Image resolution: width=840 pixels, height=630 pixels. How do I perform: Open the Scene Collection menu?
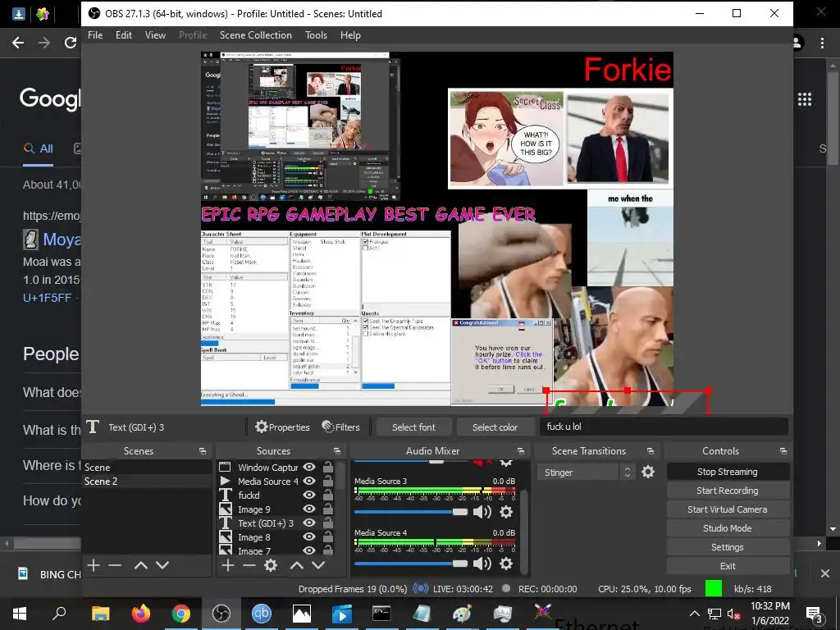pos(256,35)
